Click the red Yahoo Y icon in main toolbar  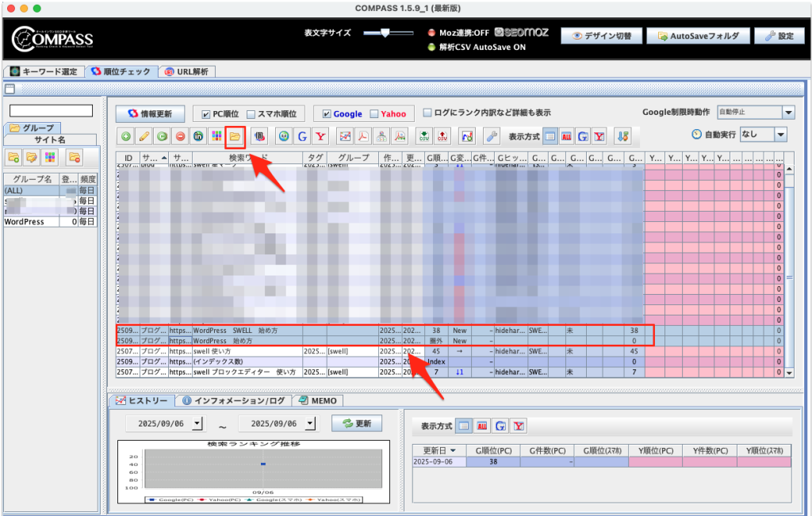point(320,136)
